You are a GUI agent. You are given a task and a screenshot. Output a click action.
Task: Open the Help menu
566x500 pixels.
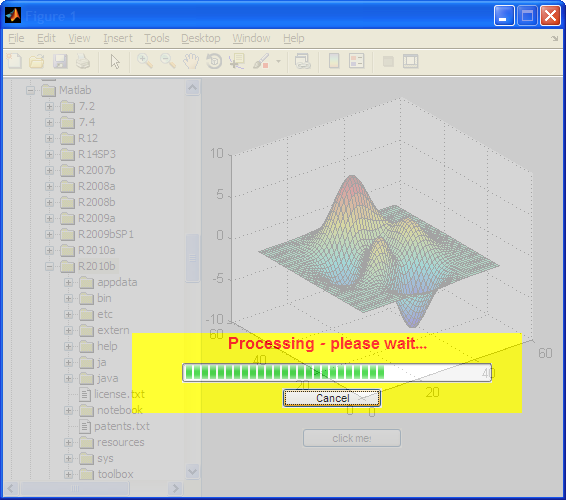[293, 38]
